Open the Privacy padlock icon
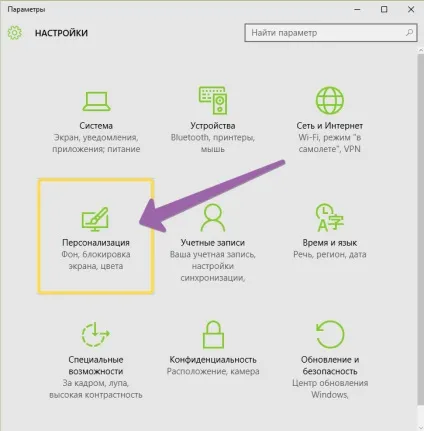Image resolution: width=424 pixels, height=431 pixels. coord(213,335)
